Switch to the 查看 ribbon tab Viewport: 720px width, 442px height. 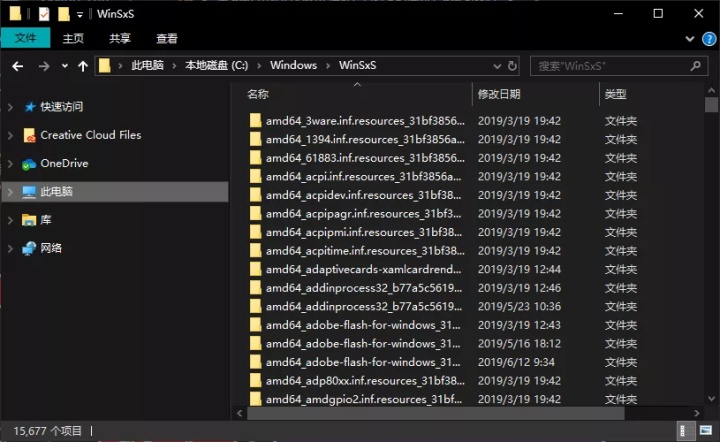click(x=167, y=39)
